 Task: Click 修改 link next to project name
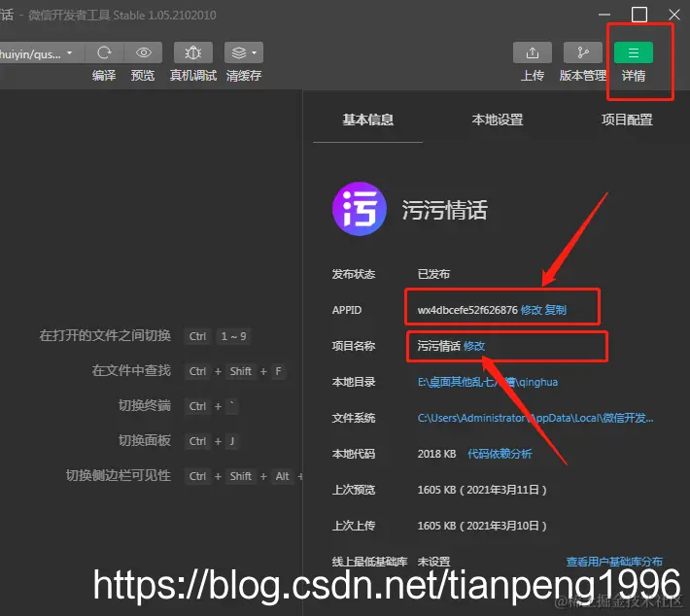(x=474, y=346)
